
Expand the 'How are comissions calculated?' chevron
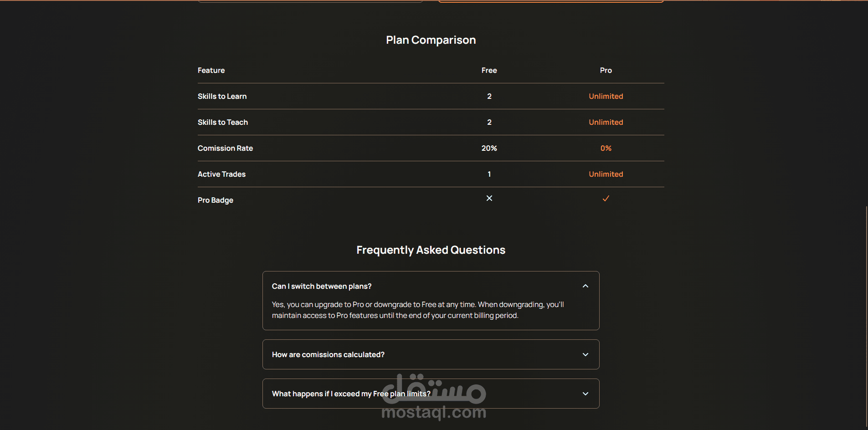[x=586, y=354]
